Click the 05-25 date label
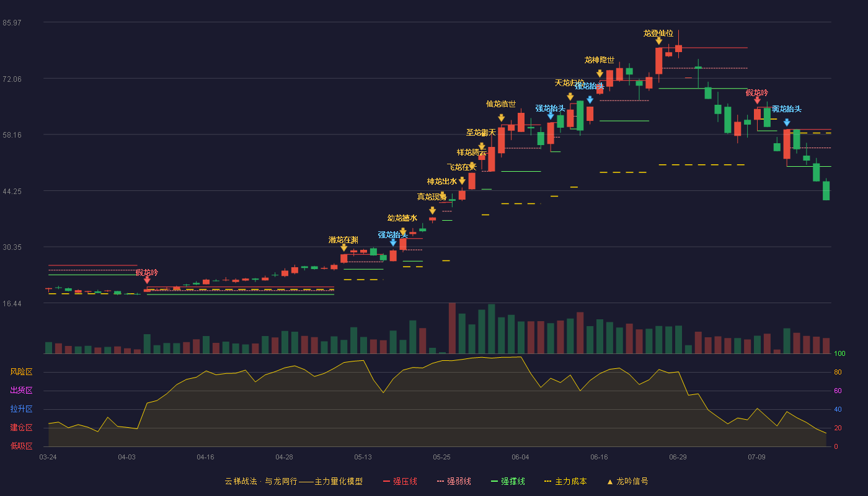Viewport: 868px width, 496px height. [x=441, y=457]
